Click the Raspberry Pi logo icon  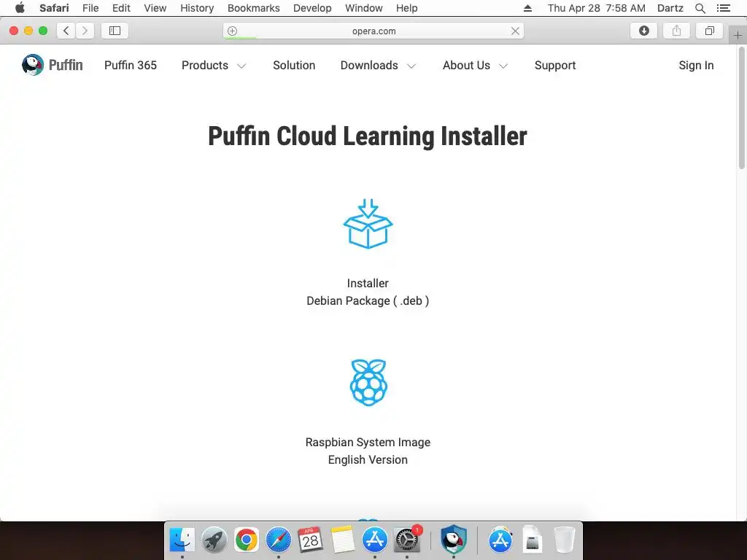pos(368,382)
